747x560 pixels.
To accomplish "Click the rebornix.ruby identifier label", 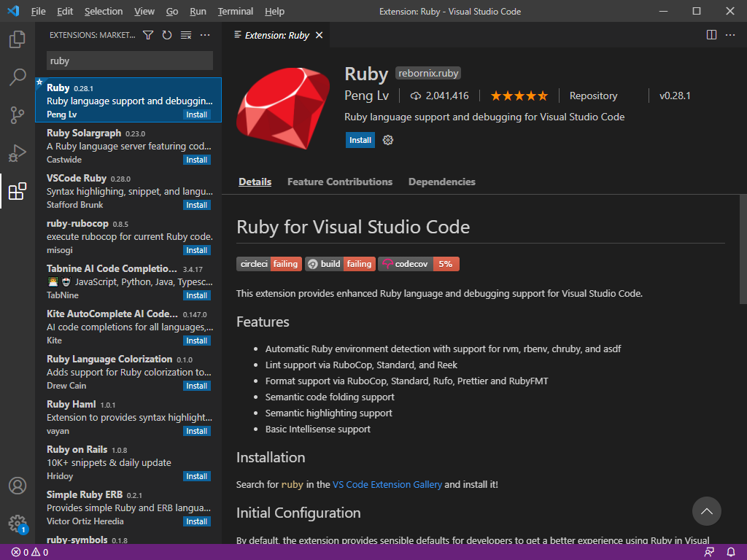I will pos(428,74).
